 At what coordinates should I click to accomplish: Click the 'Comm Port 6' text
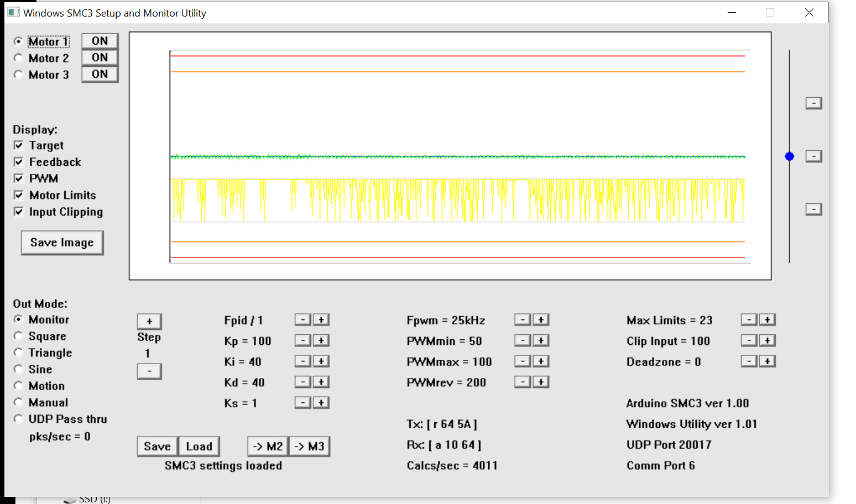[x=661, y=466]
